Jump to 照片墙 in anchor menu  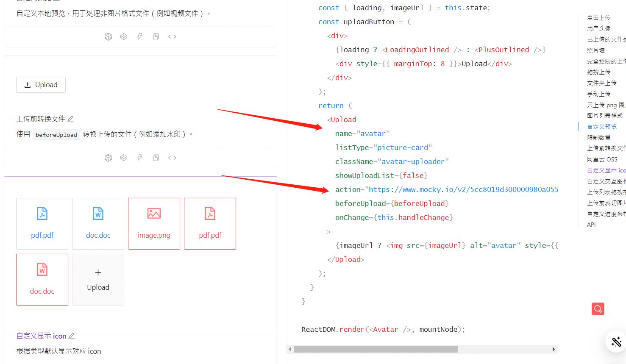point(596,50)
